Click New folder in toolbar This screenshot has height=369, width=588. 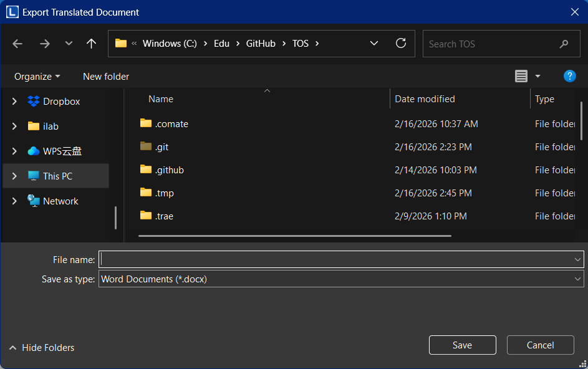[x=106, y=77]
